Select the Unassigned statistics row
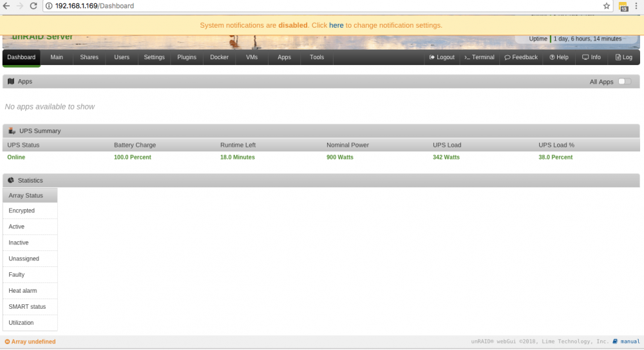This screenshot has width=644, height=350. pos(30,259)
